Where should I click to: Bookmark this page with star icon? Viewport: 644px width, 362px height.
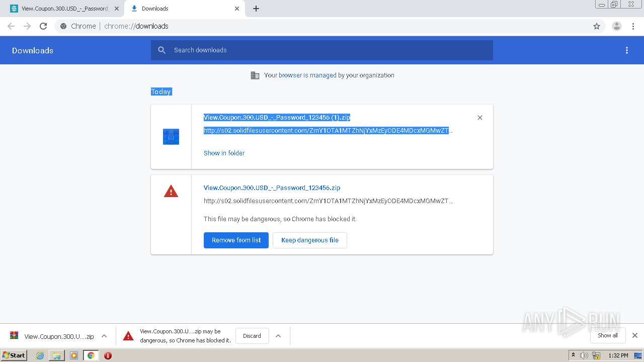coord(597,26)
